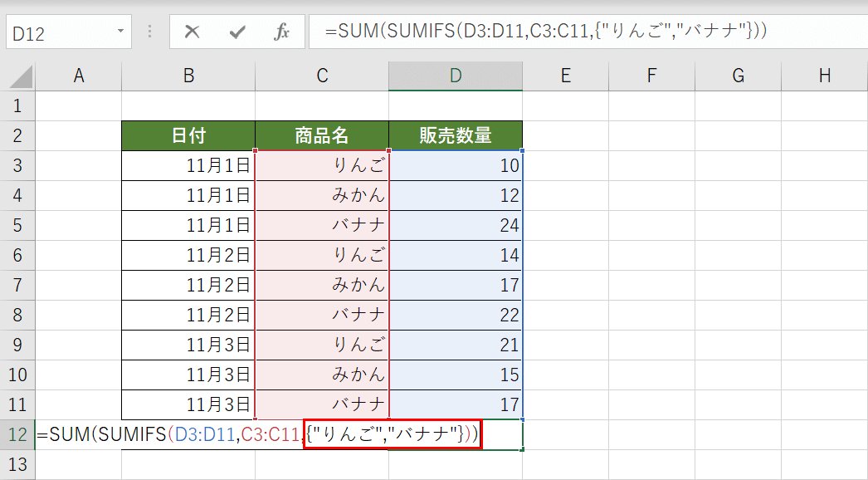The width and height of the screenshot is (868, 480).
Task: Click the Select All corner triangle
Action: pyautogui.click(x=20, y=76)
